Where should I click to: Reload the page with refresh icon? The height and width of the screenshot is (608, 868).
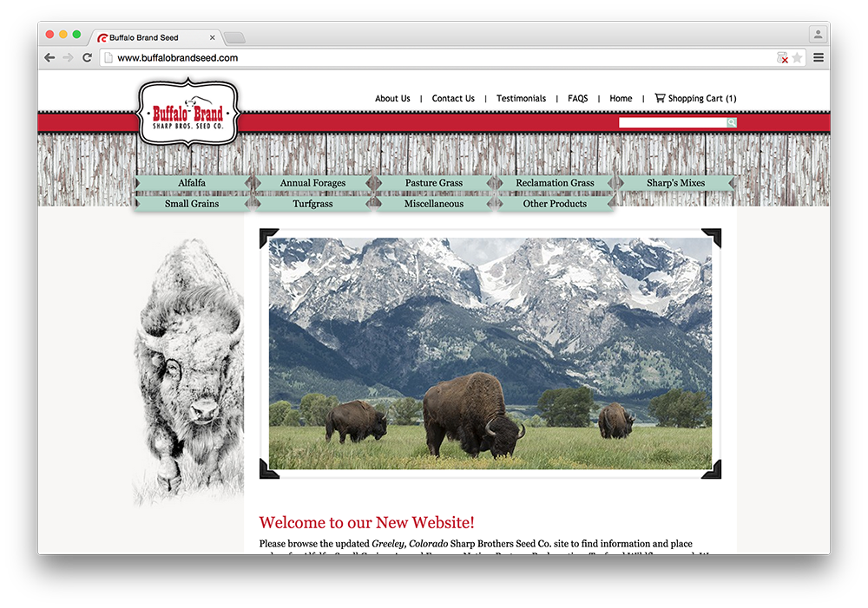pos(87,58)
